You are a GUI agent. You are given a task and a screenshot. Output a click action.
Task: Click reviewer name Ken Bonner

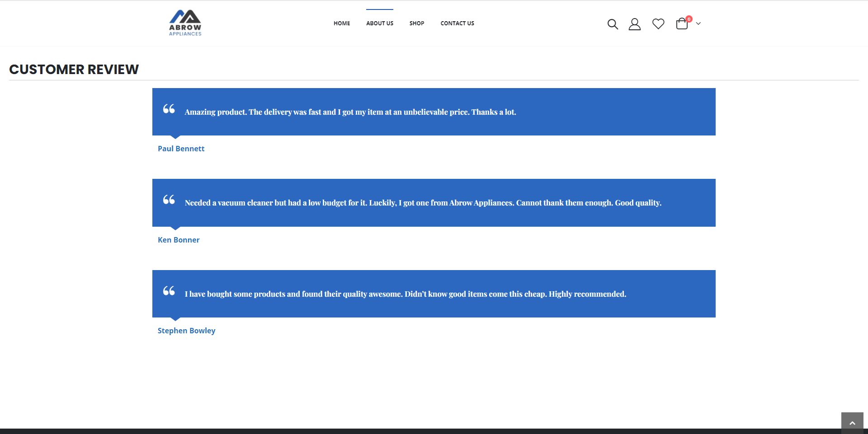tap(179, 240)
